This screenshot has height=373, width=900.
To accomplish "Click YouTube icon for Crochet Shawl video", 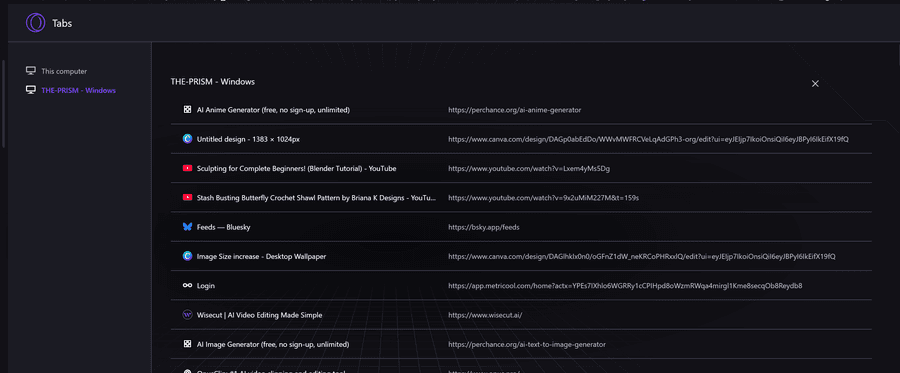I will [x=187, y=197].
